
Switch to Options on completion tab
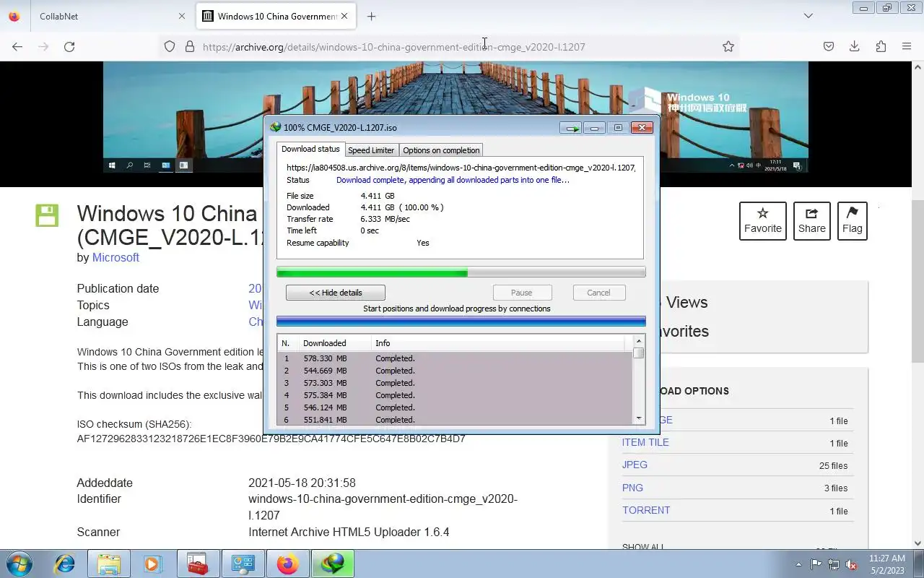click(441, 150)
